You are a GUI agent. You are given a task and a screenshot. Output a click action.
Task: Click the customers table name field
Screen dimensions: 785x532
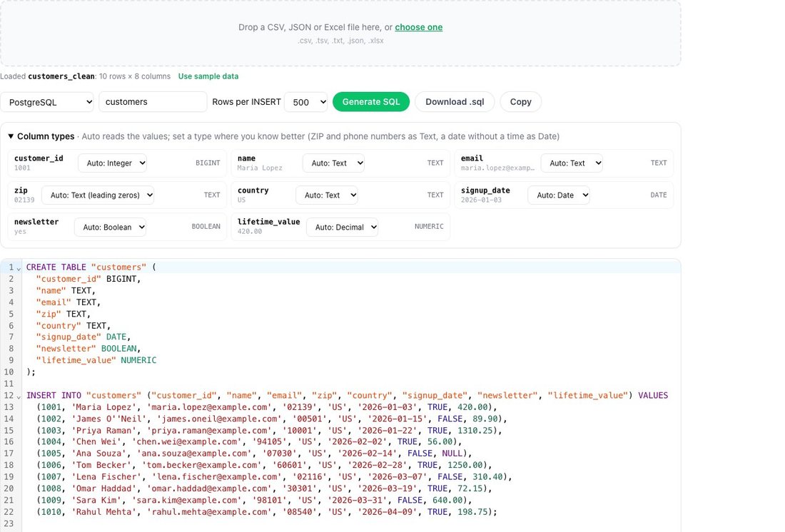tap(153, 101)
